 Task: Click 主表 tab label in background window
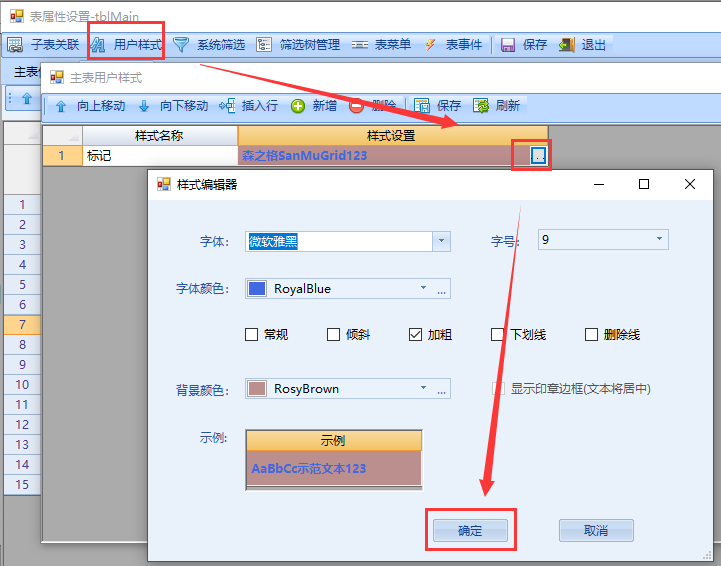pyautogui.click(x=27, y=72)
